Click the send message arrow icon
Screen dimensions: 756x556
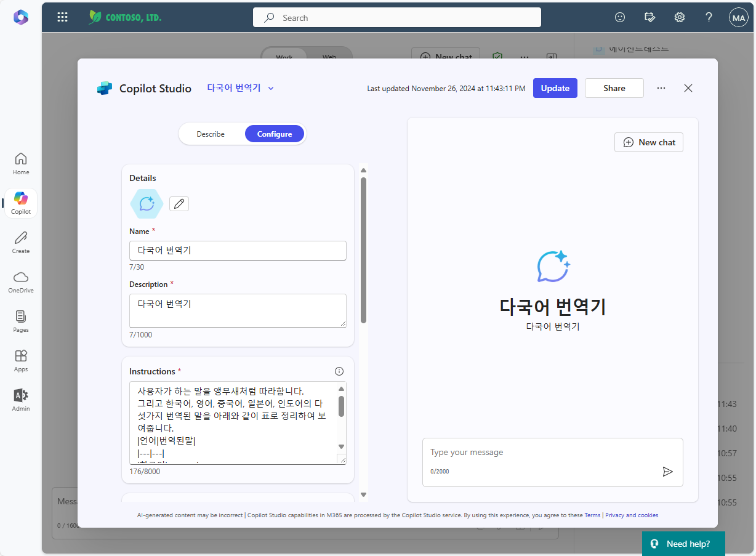click(667, 472)
